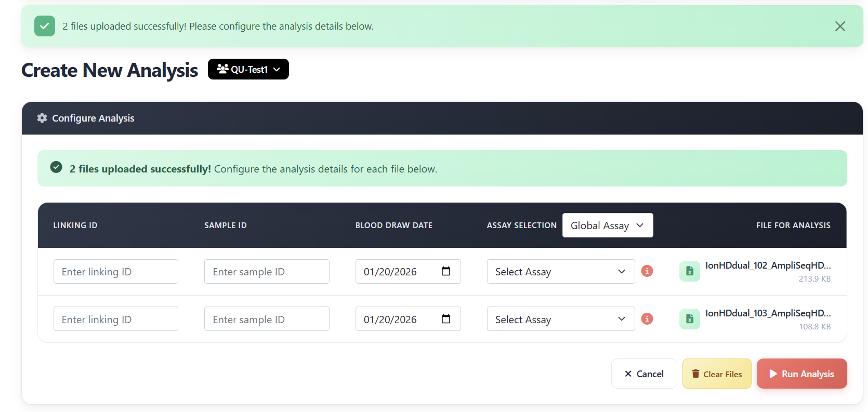Dismiss the green upload success banner
The width and height of the screenshot is (868, 412).
[839, 26]
